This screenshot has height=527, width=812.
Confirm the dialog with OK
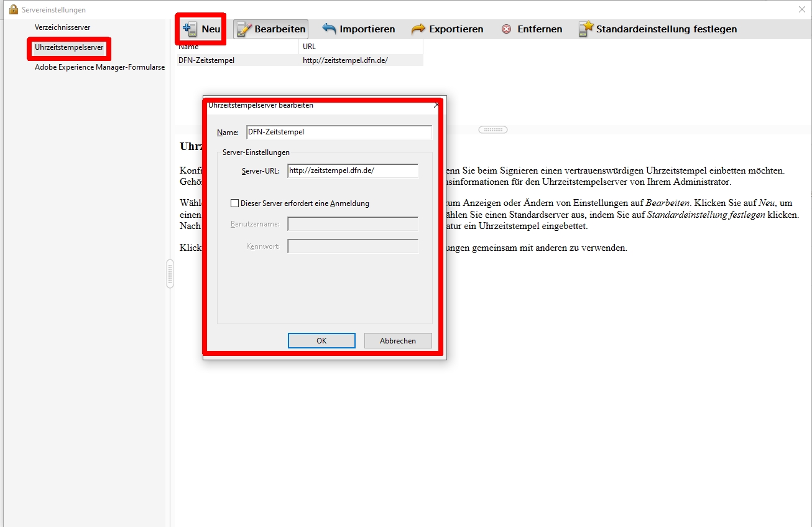click(x=321, y=340)
